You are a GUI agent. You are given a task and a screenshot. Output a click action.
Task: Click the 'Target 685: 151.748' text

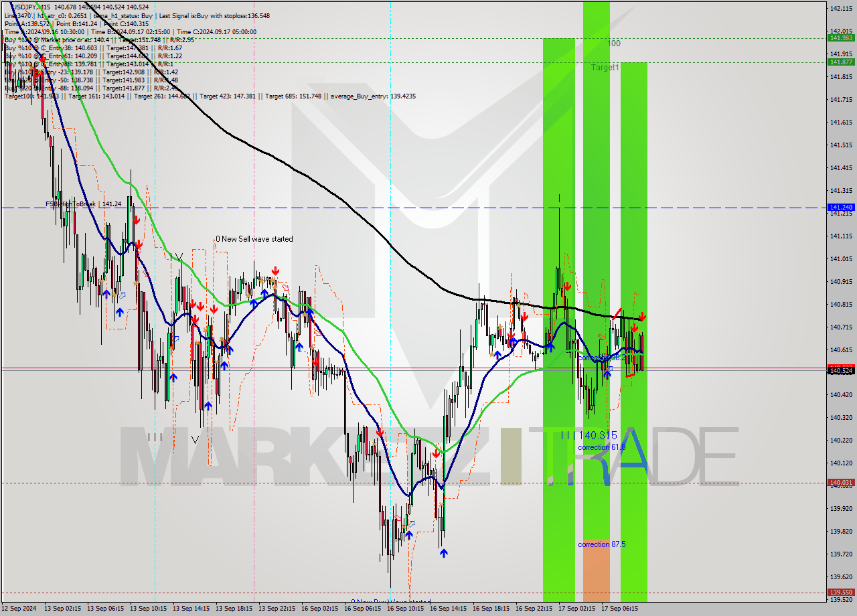[293, 96]
